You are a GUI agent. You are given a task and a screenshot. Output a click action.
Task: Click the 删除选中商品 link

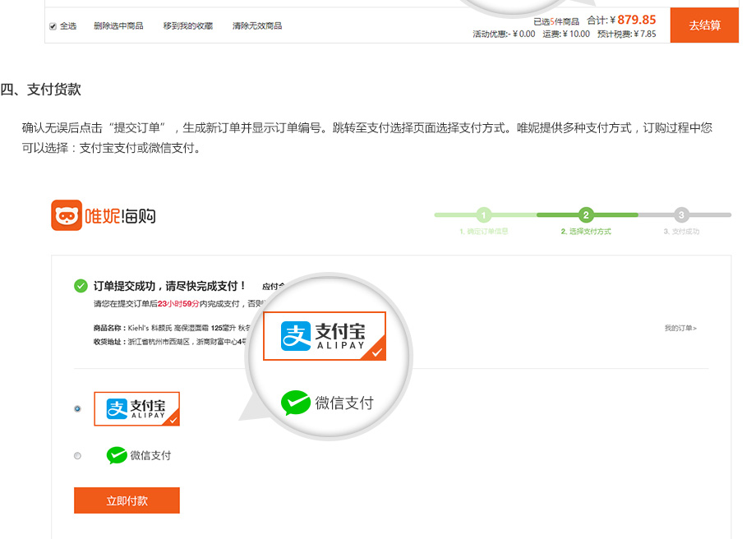tap(118, 26)
